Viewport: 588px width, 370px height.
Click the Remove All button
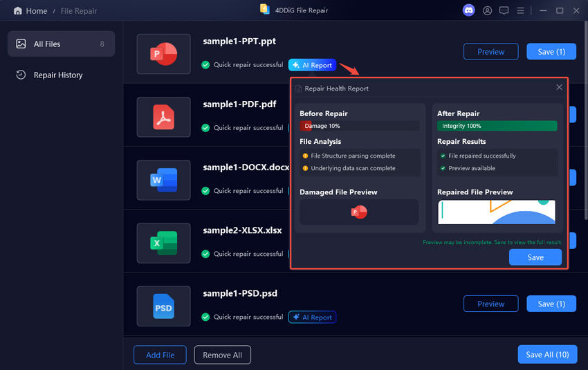(222, 355)
